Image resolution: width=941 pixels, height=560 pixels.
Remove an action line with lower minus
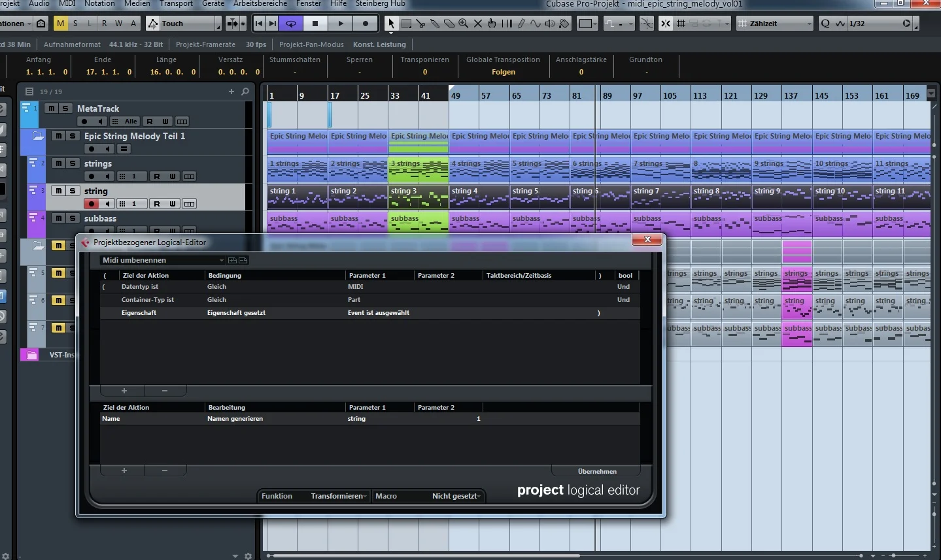coord(165,470)
